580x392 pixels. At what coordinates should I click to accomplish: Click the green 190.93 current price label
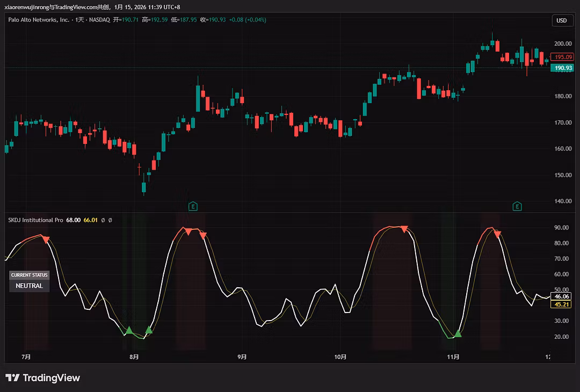coord(563,68)
